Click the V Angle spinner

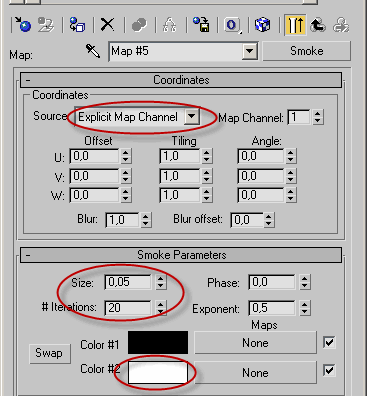coord(291,176)
